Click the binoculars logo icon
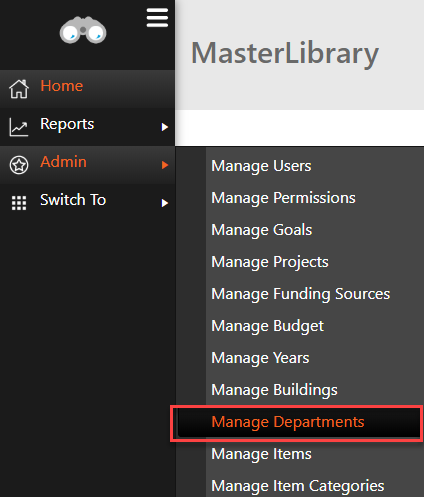This screenshot has width=424, height=497. click(x=83, y=30)
